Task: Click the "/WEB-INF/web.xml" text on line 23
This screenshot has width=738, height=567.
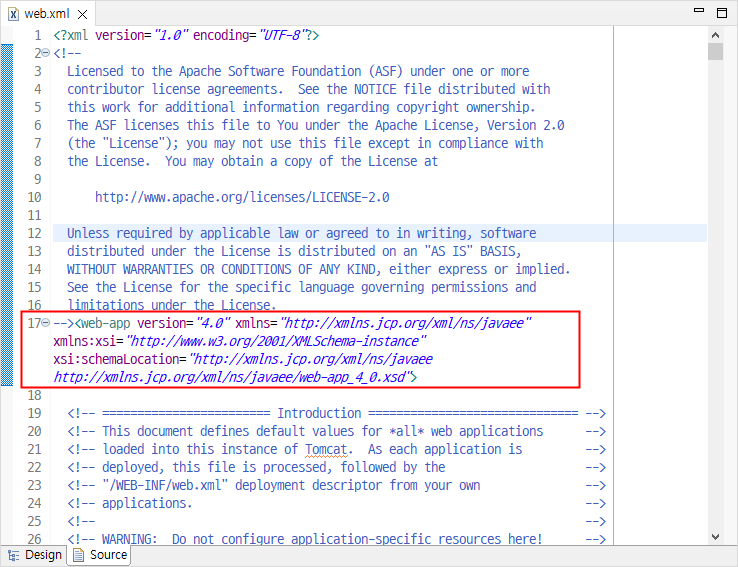Action: 165,485
